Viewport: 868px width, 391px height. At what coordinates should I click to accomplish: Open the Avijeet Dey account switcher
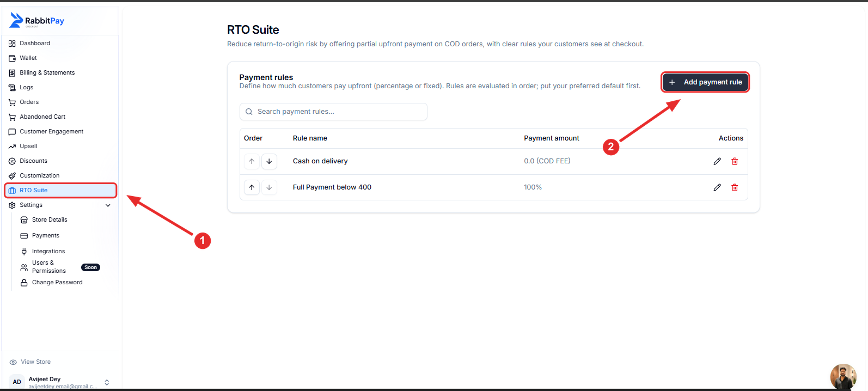click(60, 382)
